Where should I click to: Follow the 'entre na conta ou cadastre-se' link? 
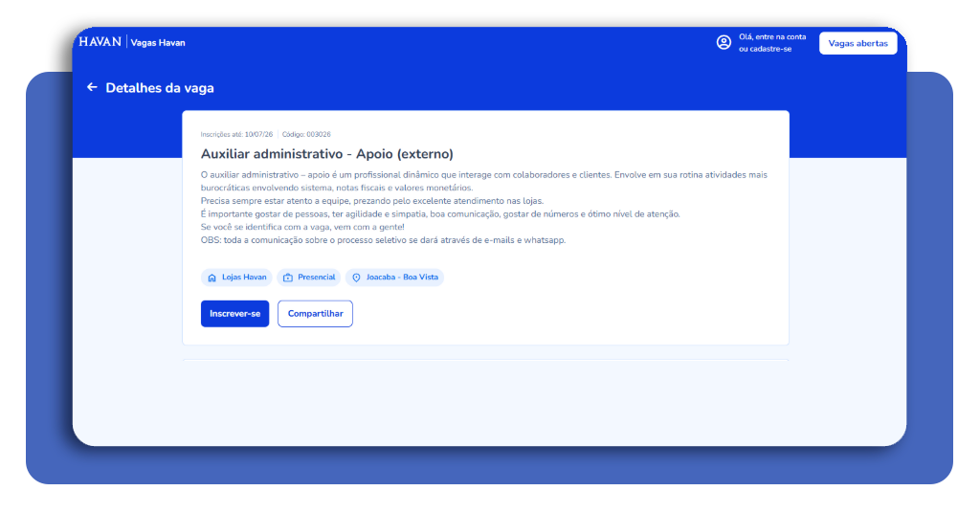click(x=772, y=42)
